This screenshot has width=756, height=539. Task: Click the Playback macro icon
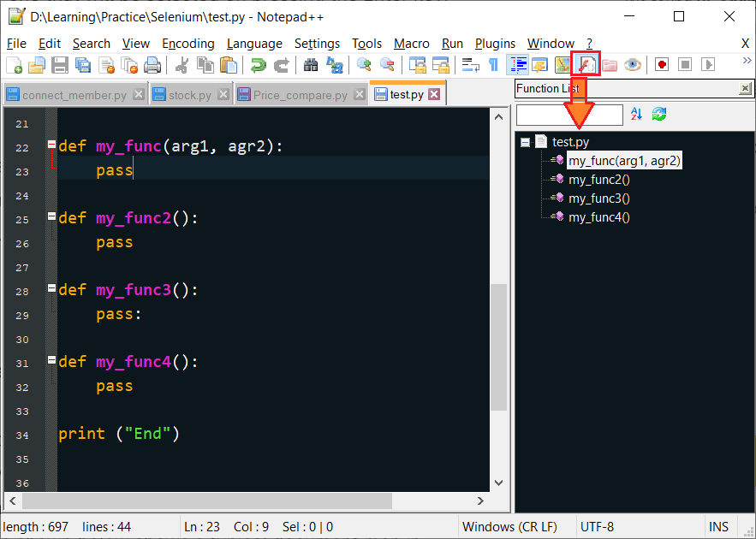coord(708,64)
